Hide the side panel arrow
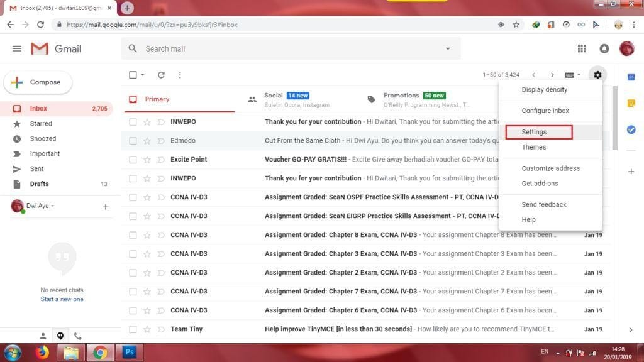 click(x=631, y=329)
